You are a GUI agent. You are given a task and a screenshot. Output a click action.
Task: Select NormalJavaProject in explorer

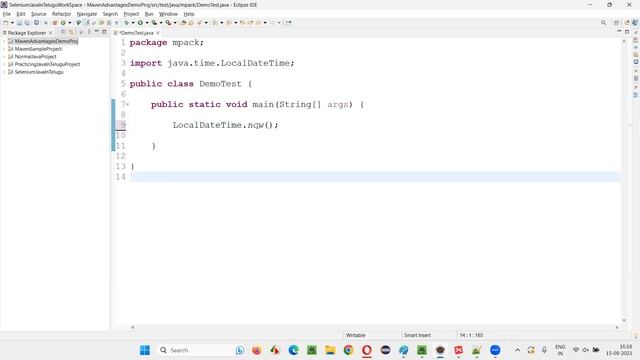pos(36,57)
